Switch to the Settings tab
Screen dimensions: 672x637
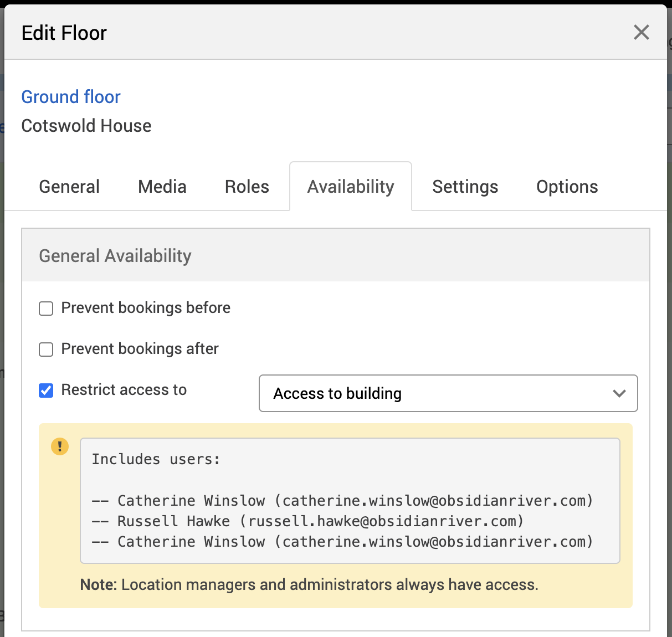[x=465, y=187]
